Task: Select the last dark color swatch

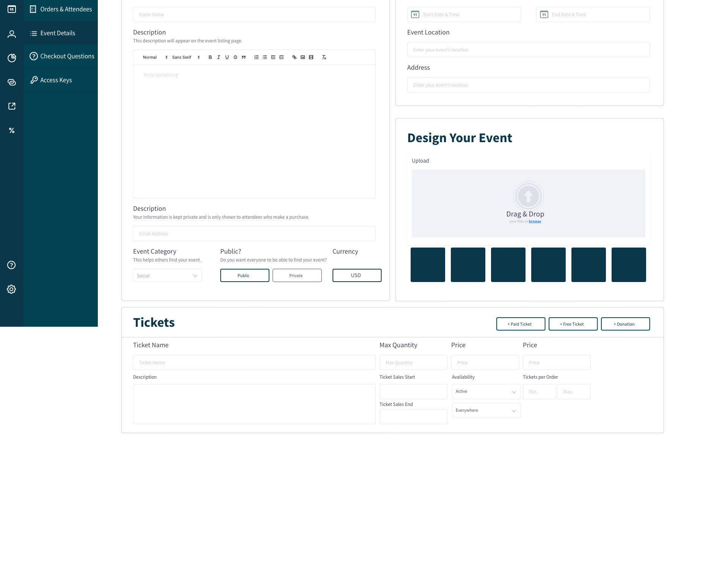Action: pyautogui.click(x=629, y=265)
